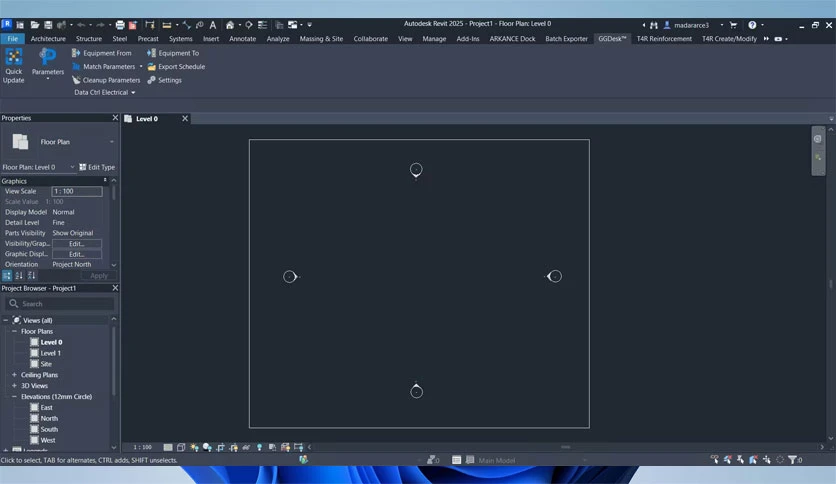Switch to the Structure ribbon tab
Viewport: 836px width, 484px height.
tap(89, 38)
